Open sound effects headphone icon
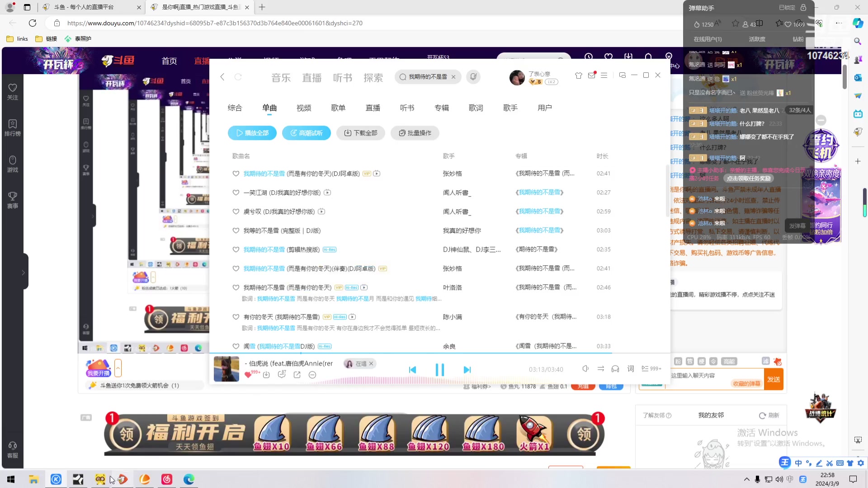 point(615,369)
